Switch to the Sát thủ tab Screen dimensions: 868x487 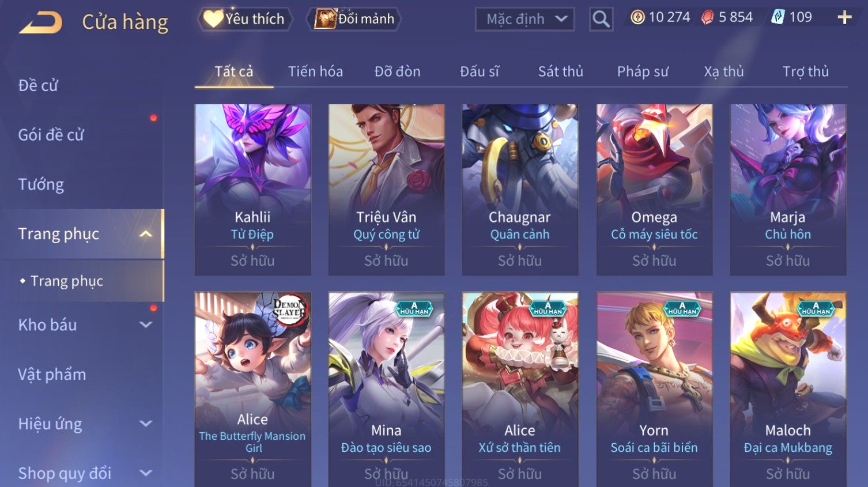[x=560, y=71]
